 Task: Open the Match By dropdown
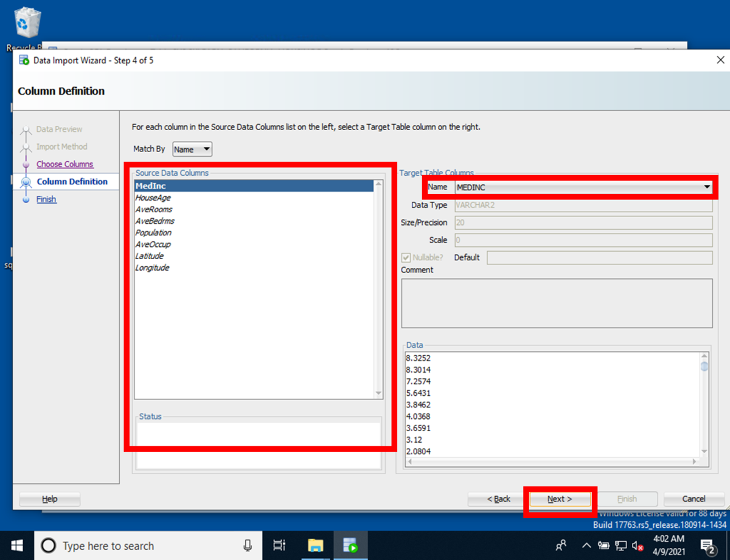(193, 149)
